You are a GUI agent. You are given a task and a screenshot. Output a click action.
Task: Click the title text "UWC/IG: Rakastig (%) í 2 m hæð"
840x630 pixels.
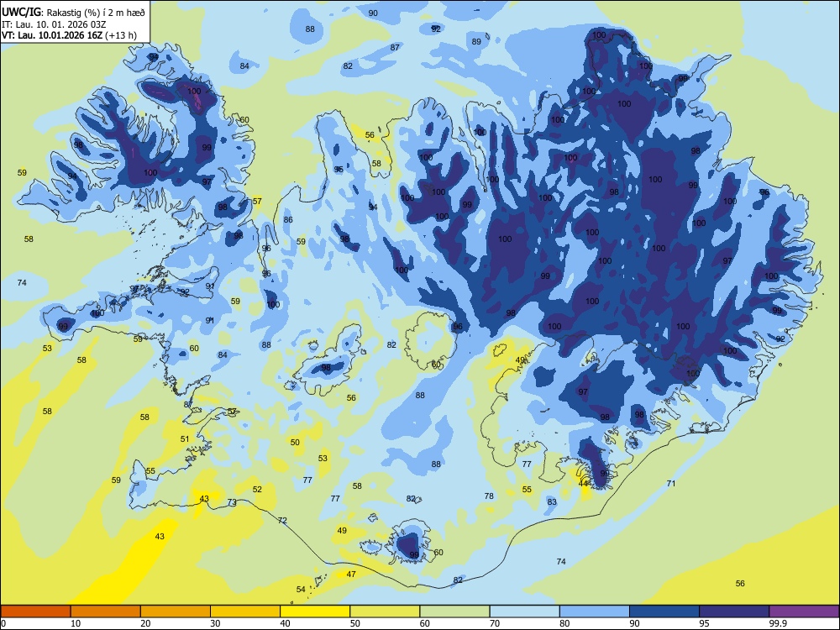(73, 12)
